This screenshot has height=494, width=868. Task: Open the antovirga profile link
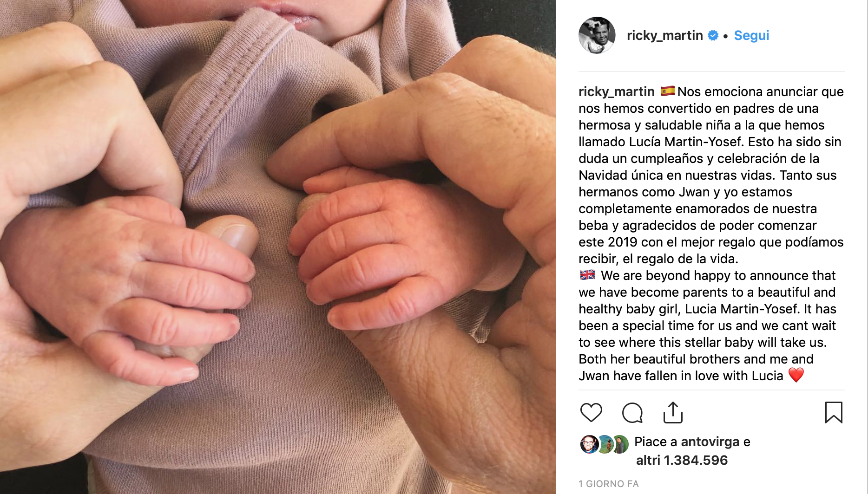pyautogui.click(x=710, y=442)
